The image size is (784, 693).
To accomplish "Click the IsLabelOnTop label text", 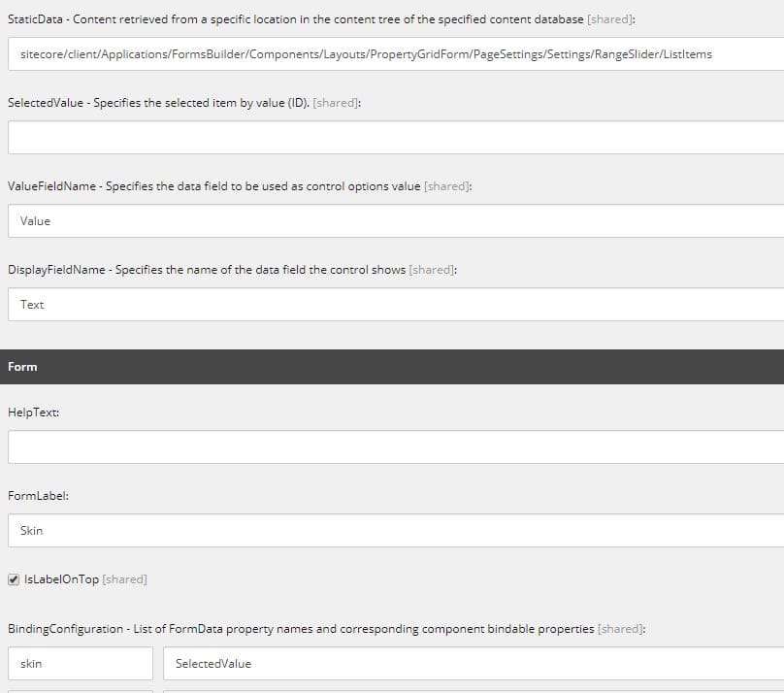I will tap(61, 579).
